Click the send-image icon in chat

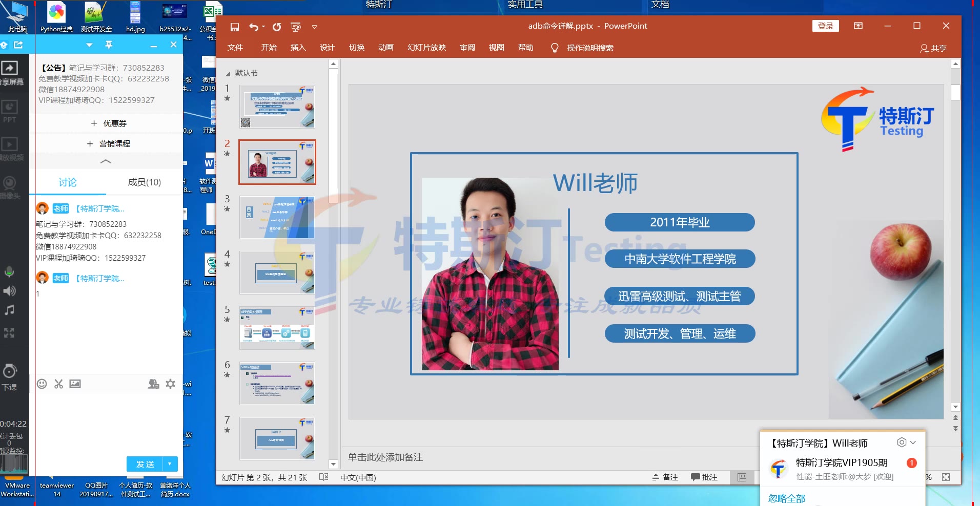coord(75,384)
